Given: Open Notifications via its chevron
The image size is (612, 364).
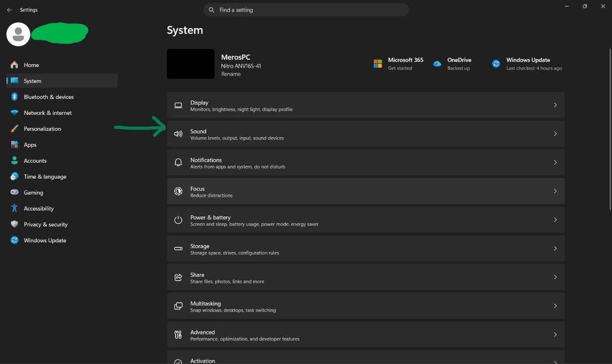Looking at the screenshot, I should [x=555, y=162].
